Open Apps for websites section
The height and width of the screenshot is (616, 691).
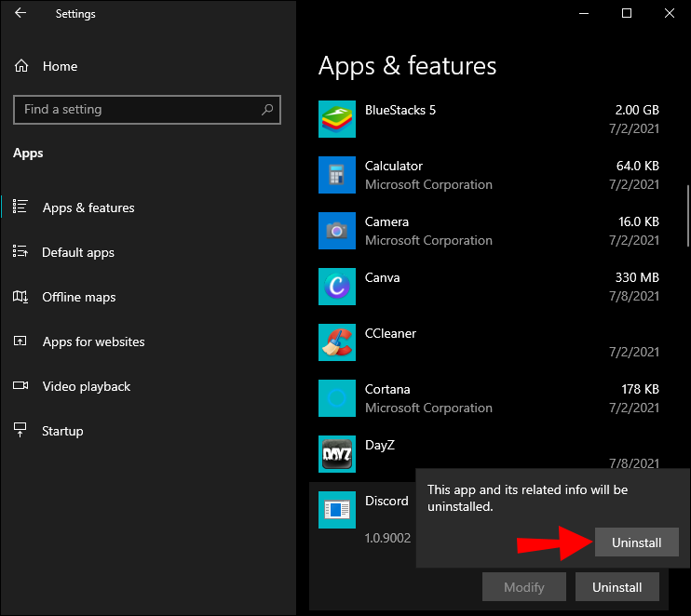coord(93,341)
